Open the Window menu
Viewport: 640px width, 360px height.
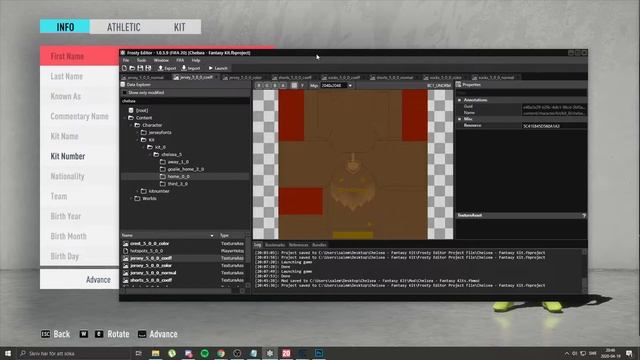click(161, 60)
